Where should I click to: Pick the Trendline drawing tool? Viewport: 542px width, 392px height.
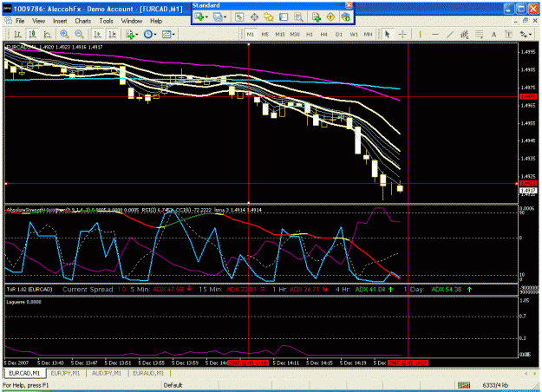(450, 34)
